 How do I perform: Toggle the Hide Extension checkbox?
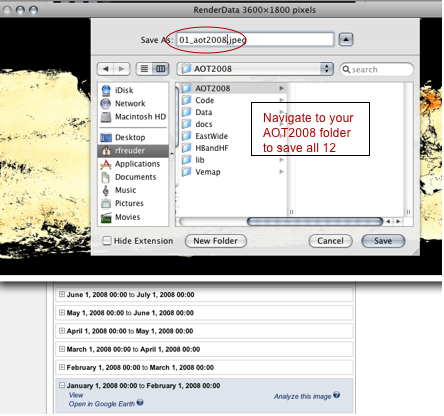click(107, 241)
